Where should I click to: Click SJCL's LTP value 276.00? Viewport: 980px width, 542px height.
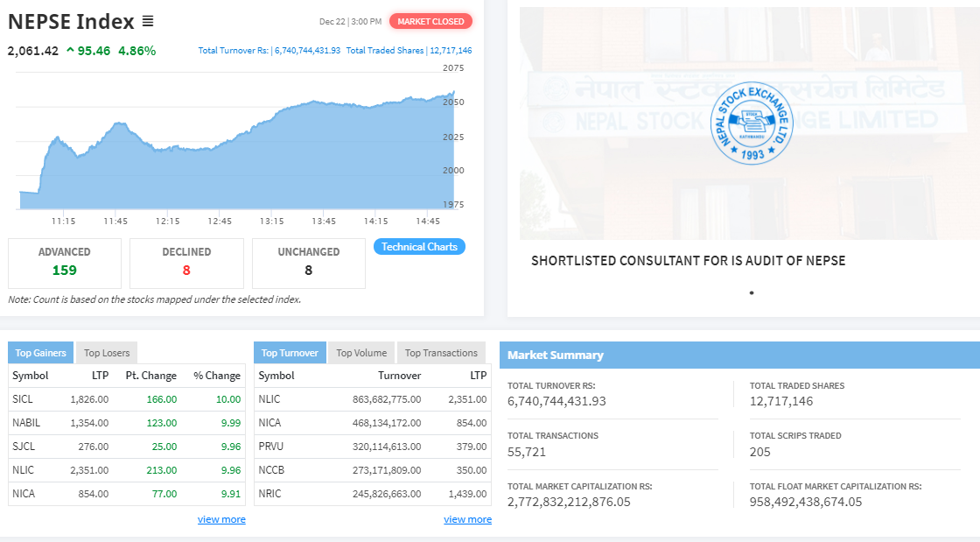tap(94, 447)
